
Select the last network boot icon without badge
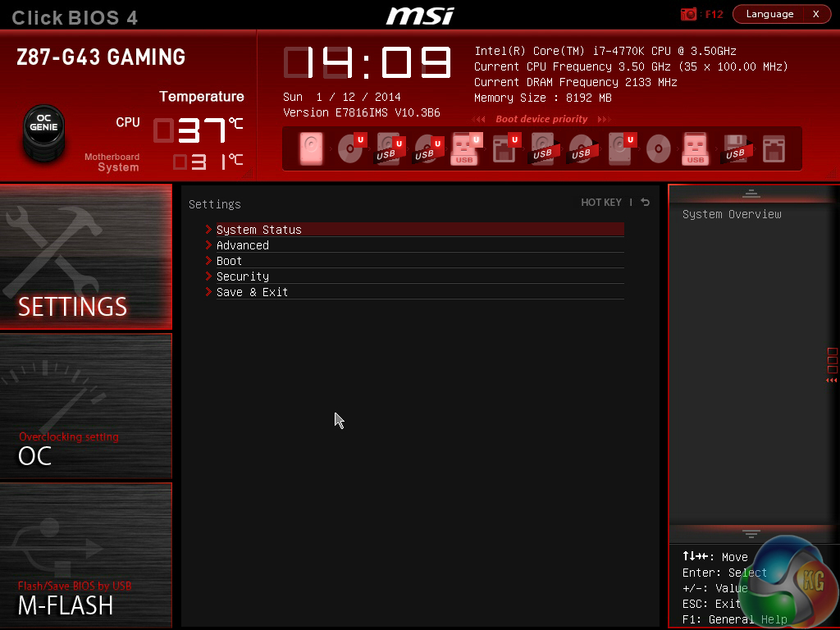point(774,148)
